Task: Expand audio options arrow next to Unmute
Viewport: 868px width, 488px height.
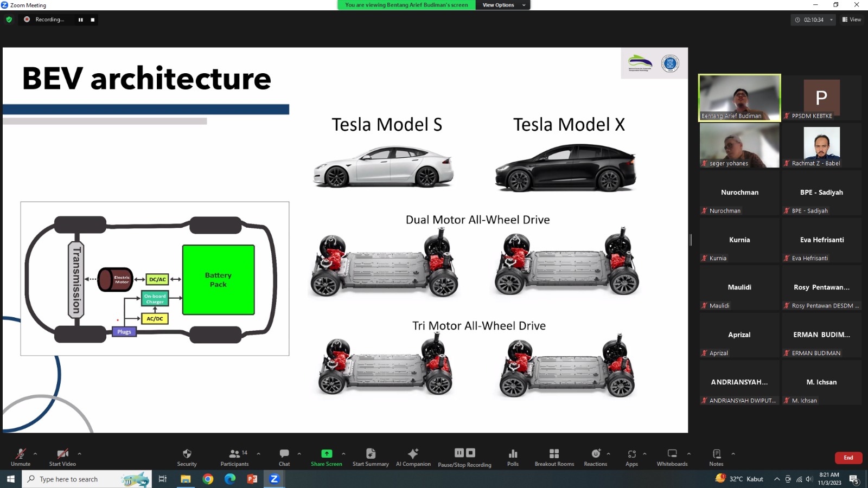Action: pyautogui.click(x=35, y=453)
